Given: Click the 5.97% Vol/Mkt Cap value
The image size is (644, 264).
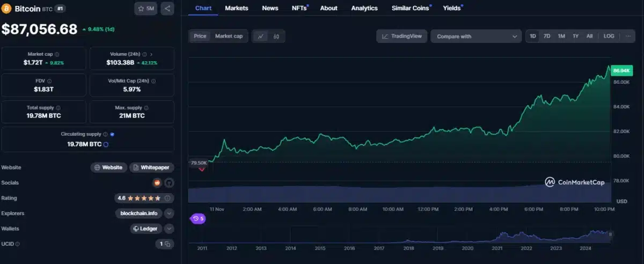Looking at the screenshot, I should [x=132, y=89].
